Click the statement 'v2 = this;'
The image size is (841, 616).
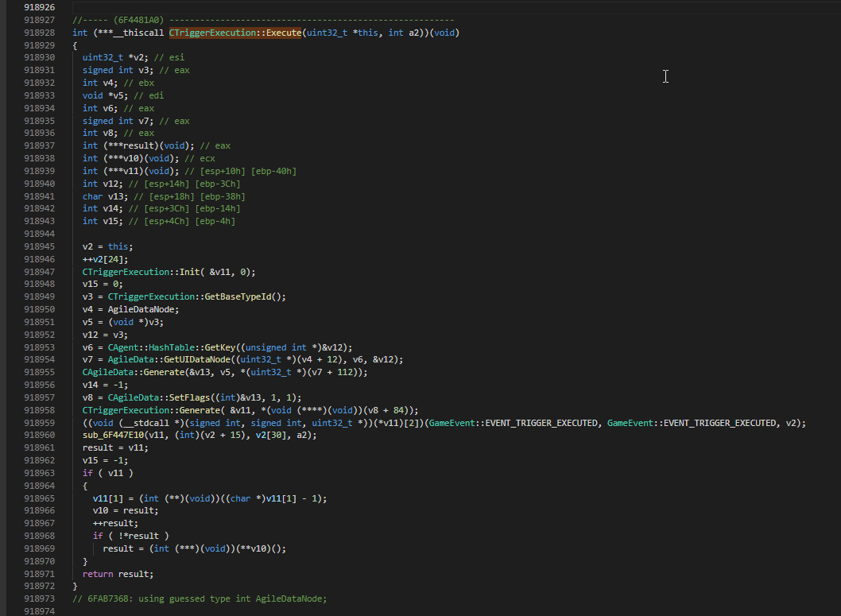click(107, 246)
